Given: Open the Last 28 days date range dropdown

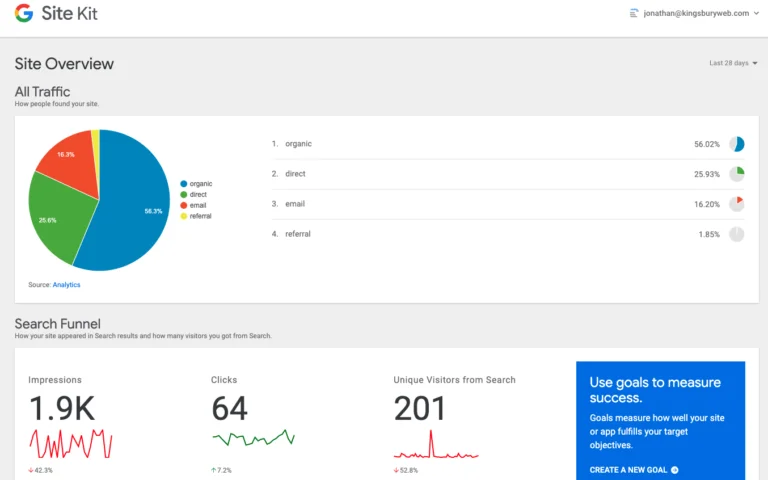Looking at the screenshot, I should [733, 63].
